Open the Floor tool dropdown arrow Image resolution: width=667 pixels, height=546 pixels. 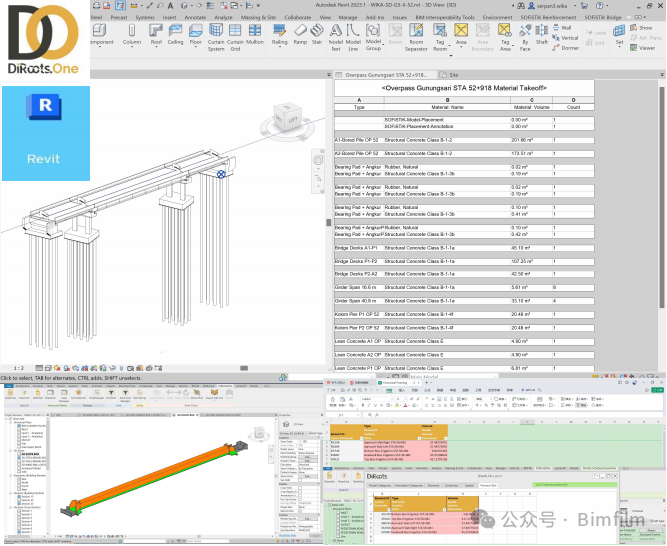point(195,47)
